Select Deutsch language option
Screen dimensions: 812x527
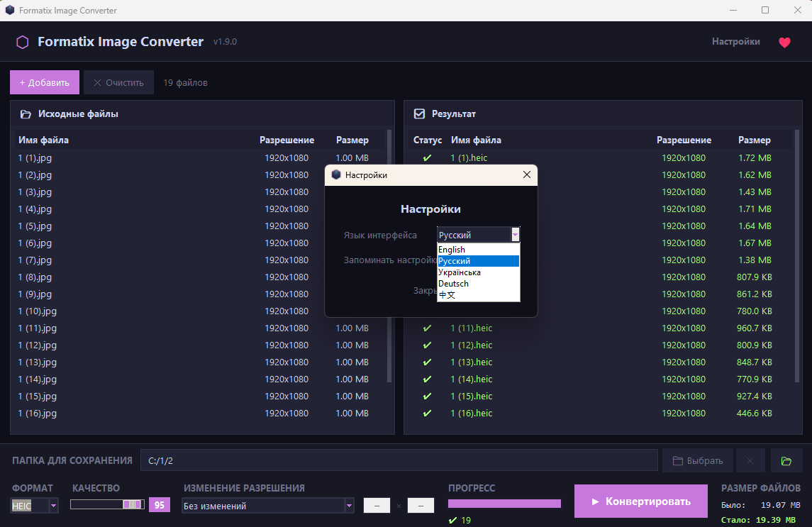coord(478,284)
